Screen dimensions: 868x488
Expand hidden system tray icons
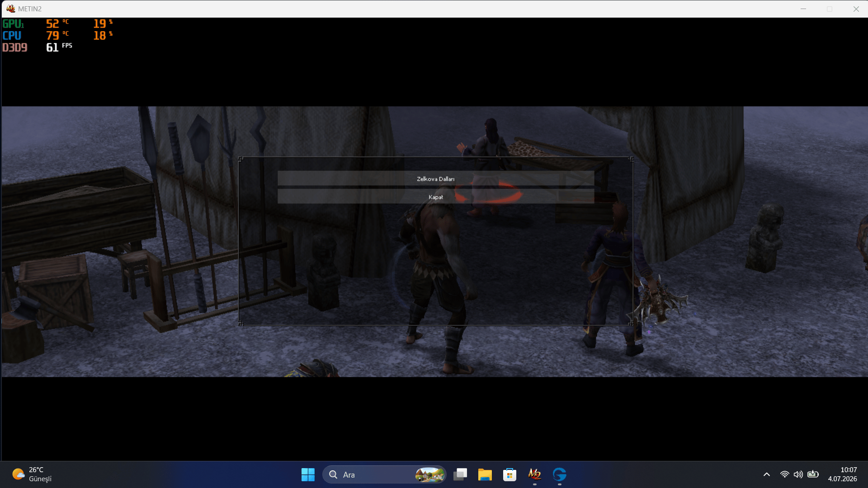coord(767,474)
